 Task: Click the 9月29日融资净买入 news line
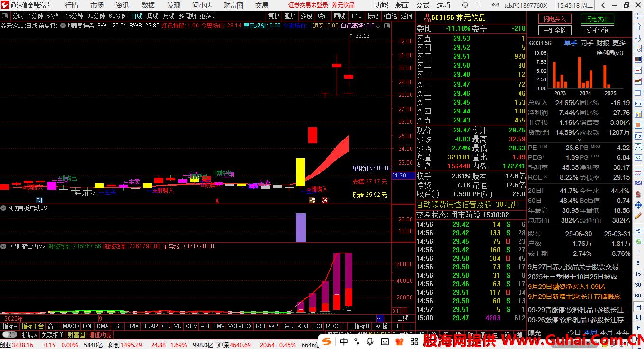point(566,287)
